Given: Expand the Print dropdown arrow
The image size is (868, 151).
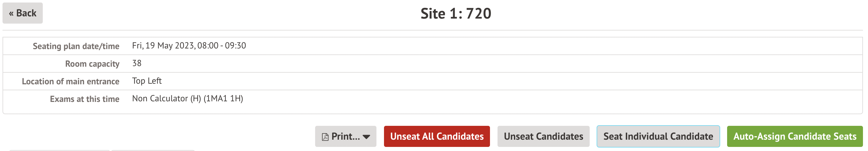Looking at the screenshot, I should pos(367,137).
